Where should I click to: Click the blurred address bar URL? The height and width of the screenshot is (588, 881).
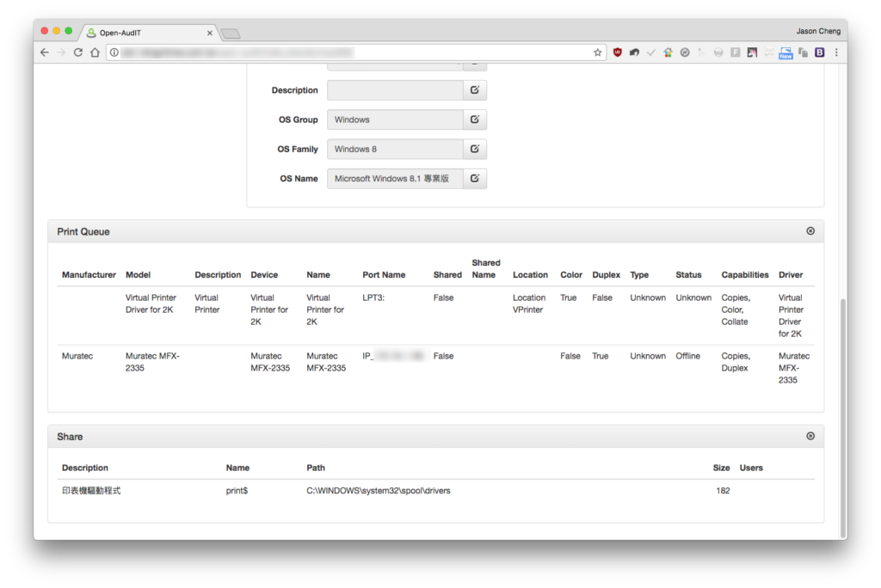[237, 52]
